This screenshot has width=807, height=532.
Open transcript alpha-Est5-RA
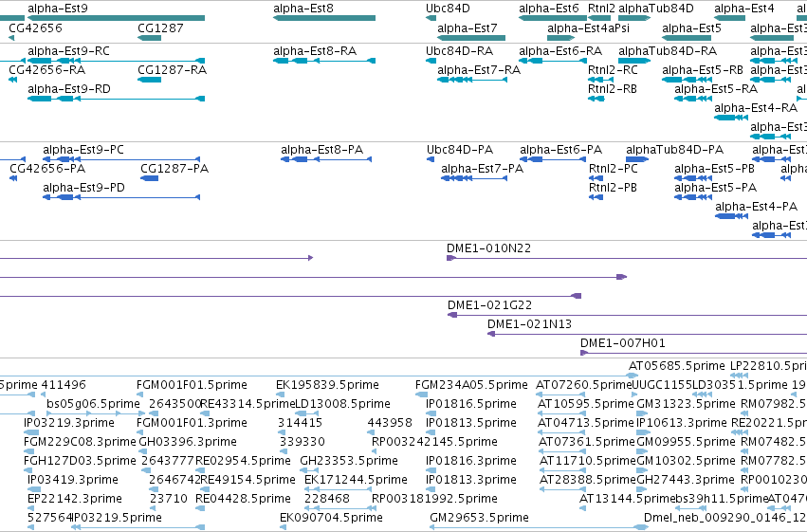point(693,99)
